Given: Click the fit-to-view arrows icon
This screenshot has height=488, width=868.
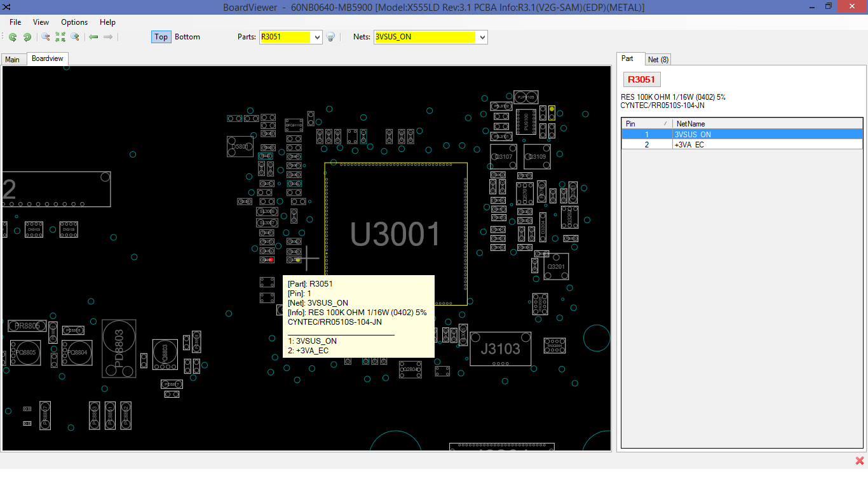Looking at the screenshot, I should coord(60,37).
